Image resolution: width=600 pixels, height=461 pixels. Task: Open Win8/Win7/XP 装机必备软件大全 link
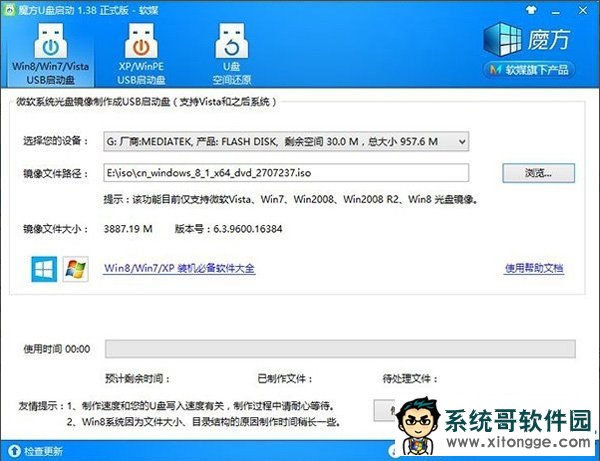[179, 268]
